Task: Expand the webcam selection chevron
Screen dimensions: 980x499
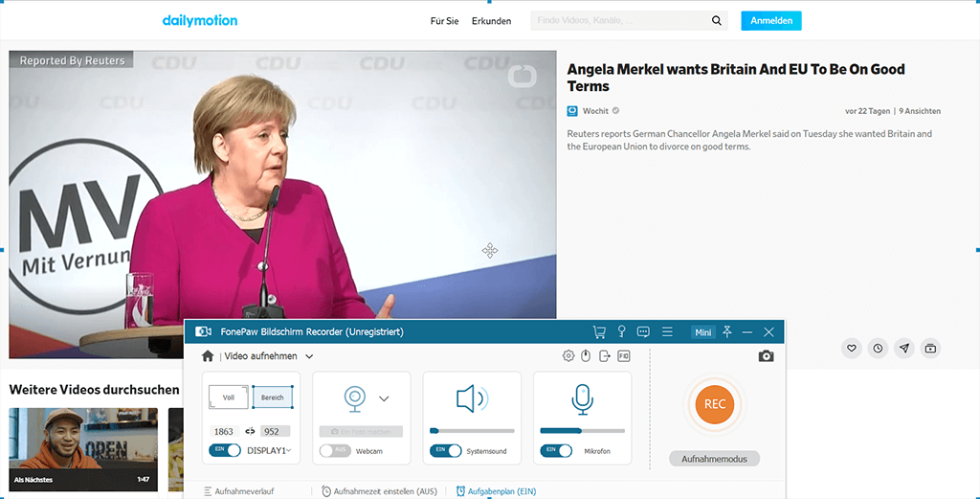Action: [384, 398]
